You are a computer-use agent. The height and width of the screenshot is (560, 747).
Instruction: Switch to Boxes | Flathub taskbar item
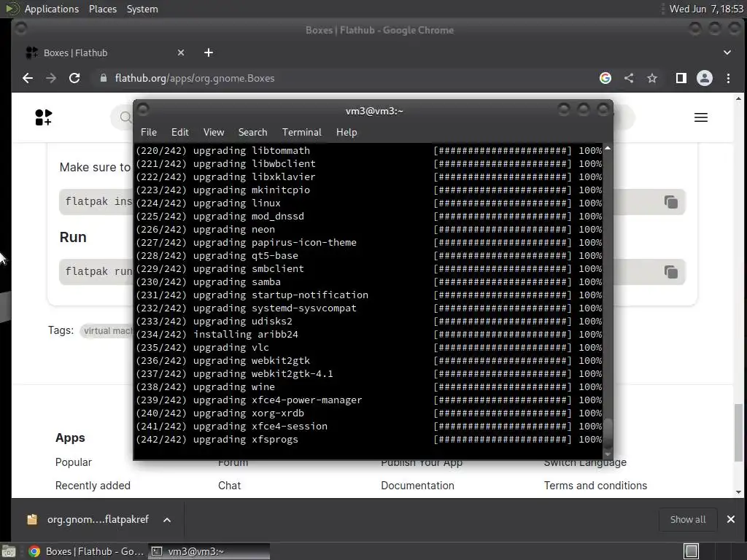tap(86, 551)
